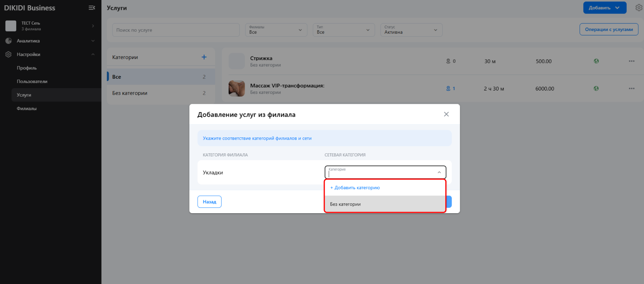Image resolution: width=644 pixels, height=284 pixels.
Task: Open three-dots menu for Стрижка
Action: pos(631,61)
